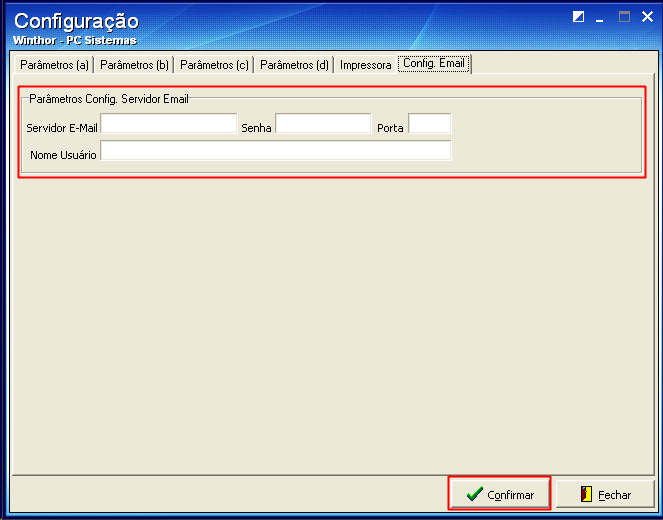Select the Config. Email tab
The image size is (663, 520).
[434, 63]
